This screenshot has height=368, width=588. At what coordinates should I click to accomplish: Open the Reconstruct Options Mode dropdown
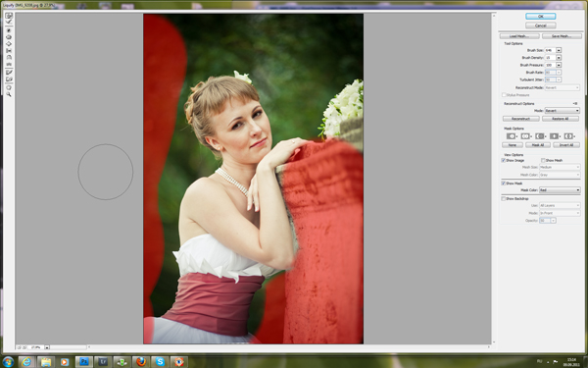coord(563,111)
